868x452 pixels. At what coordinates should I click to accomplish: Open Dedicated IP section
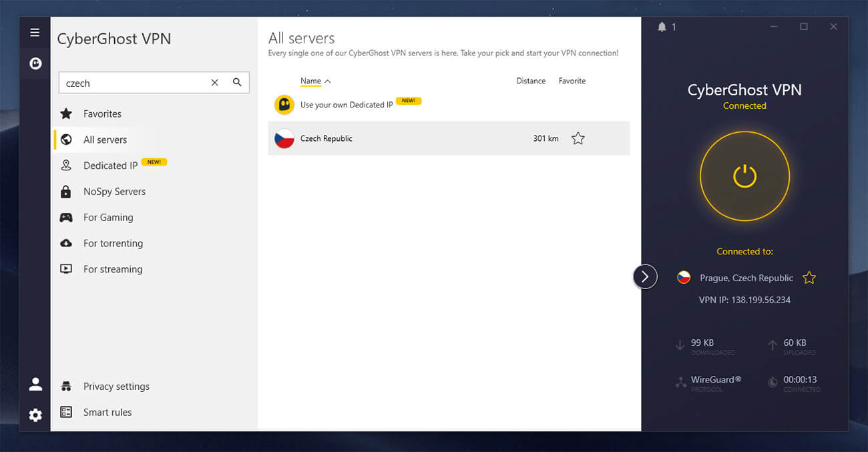(x=110, y=166)
